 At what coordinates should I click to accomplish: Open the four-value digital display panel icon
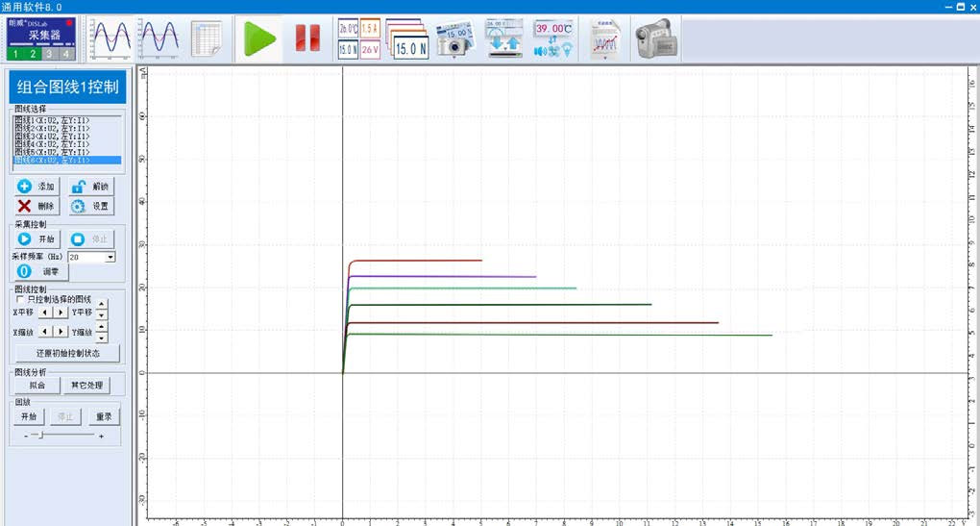pyautogui.click(x=357, y=38)
